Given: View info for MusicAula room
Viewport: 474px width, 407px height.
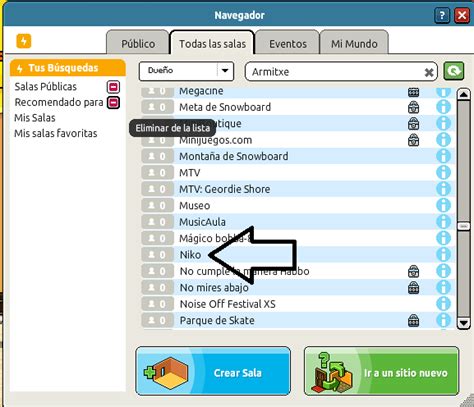Looking at the screenshot, I should click(x=443, y=221).
